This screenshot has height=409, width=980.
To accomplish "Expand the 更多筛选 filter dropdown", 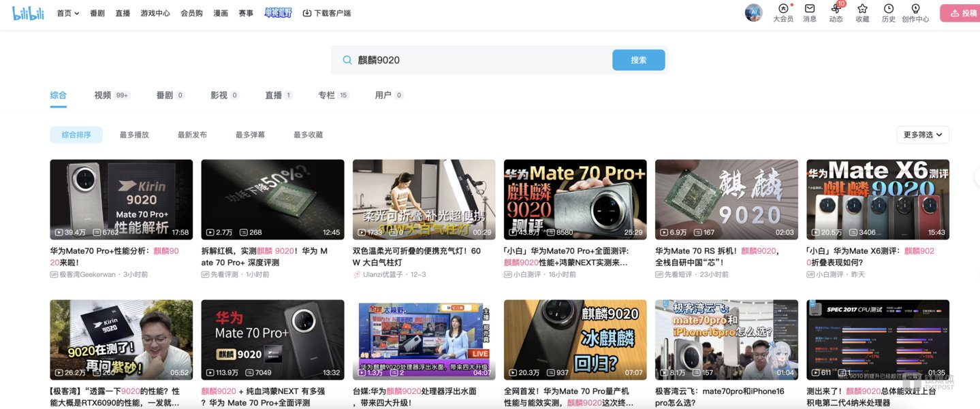I will tap(923, 135).
